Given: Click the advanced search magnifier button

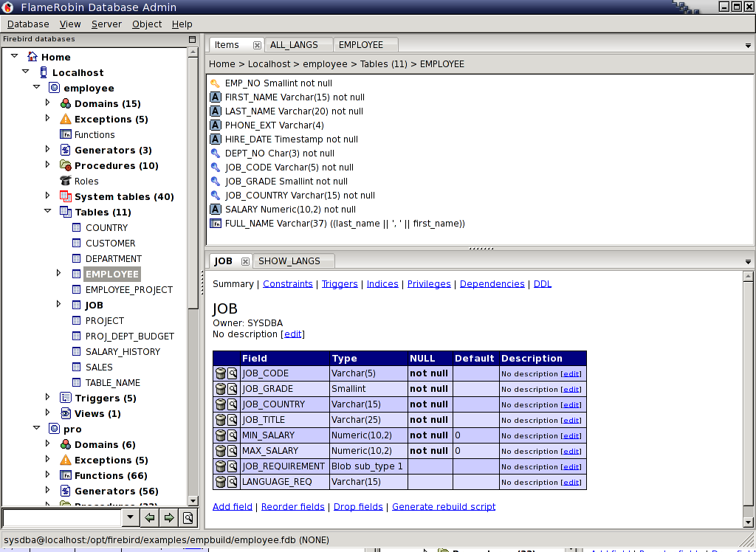Looking at the screenshot, I should point(188,518).
